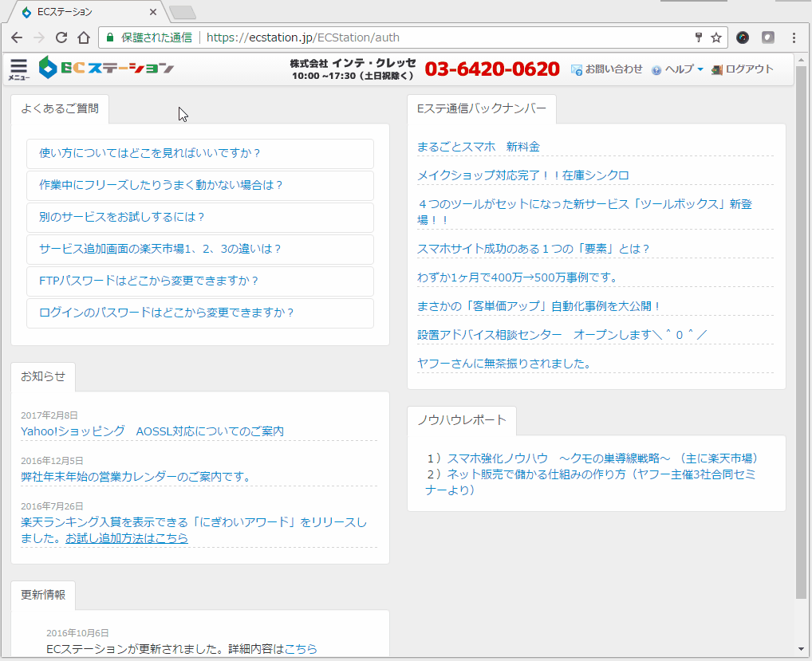Select the よくあるご質問 tab
Image resolution: width=812 pixels, height=661 pixels.
(x=60, y=108)
